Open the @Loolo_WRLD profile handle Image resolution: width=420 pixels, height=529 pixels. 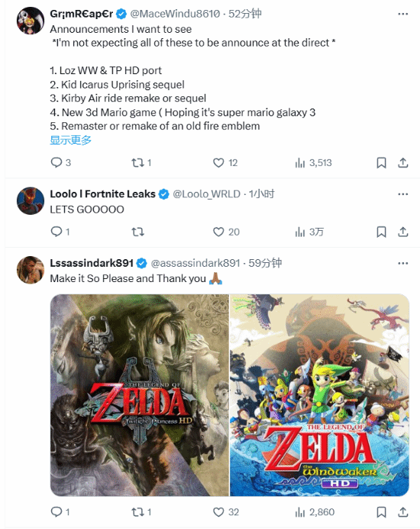[206, 194]
